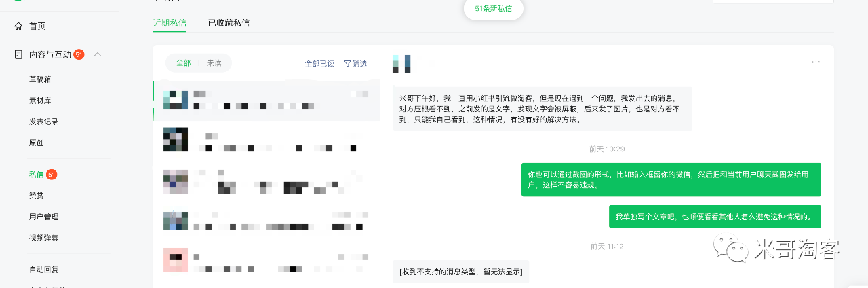The image size is (868, 288).
Task: Open 草稿箱 in the sidebar
Action: pos(39,79)
